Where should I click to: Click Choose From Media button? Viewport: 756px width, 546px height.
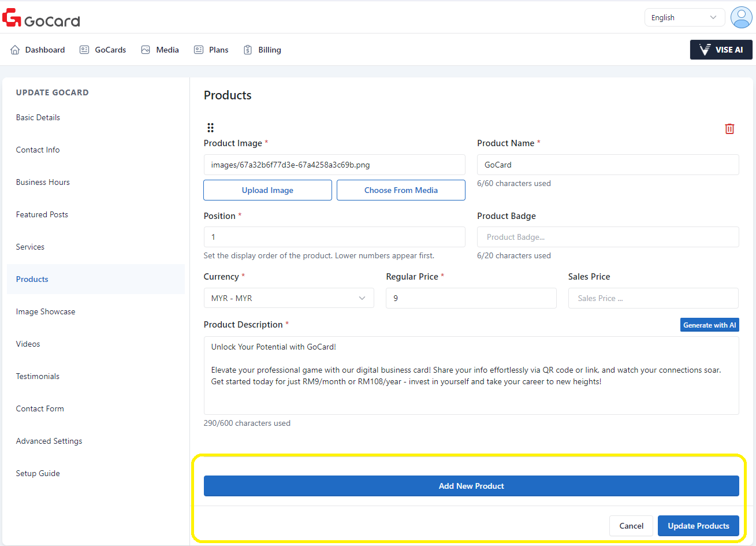click(401, 190)
